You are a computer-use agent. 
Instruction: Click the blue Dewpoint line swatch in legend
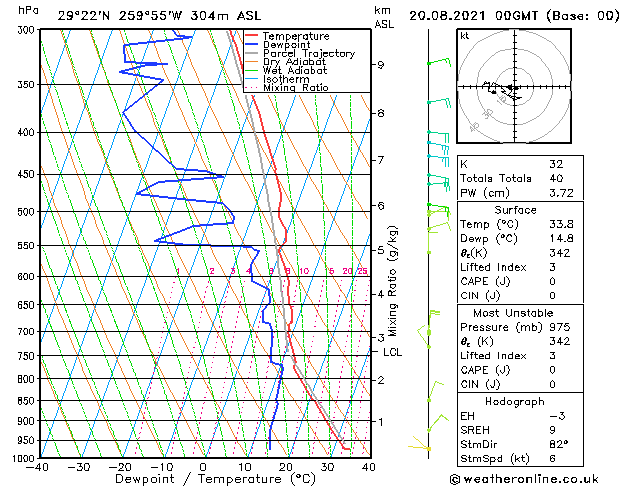click(x=251, y=45)
